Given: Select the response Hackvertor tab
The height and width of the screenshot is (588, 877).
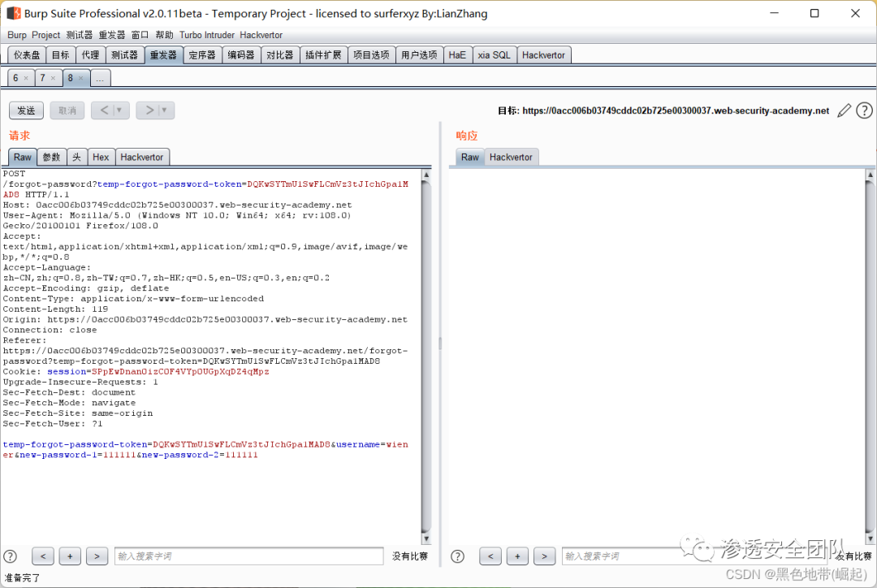Looking at the screenshot, I should click(512, 158).
